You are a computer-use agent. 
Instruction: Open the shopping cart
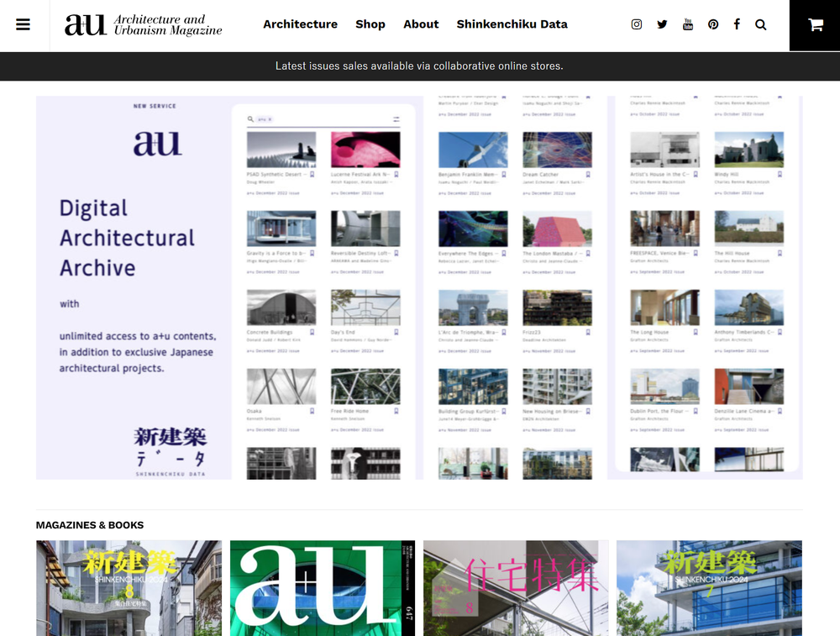click(x=815, y=25)
